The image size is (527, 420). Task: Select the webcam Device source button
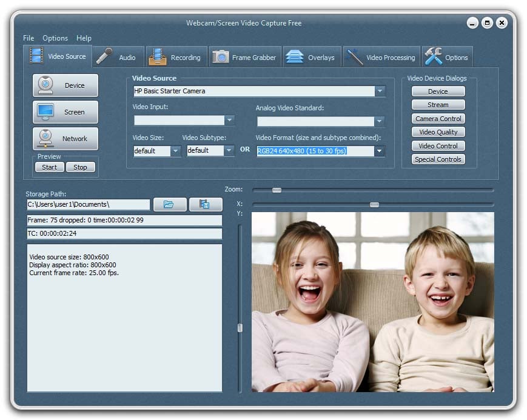pyautogui.click(x=65, y=85)
